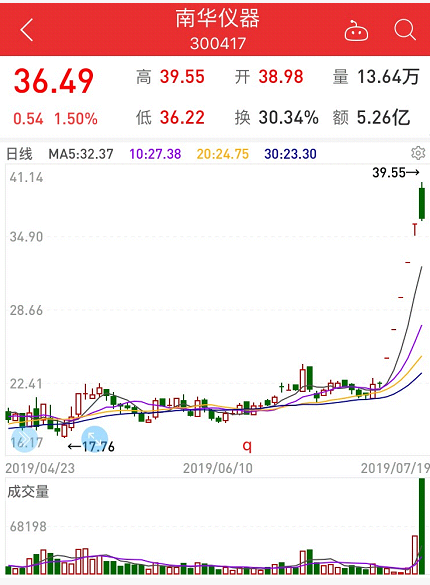The height and width of the screenshot is (585, 430).
Task: Tap y-axis price label 34.90
Action: (26, 237)
